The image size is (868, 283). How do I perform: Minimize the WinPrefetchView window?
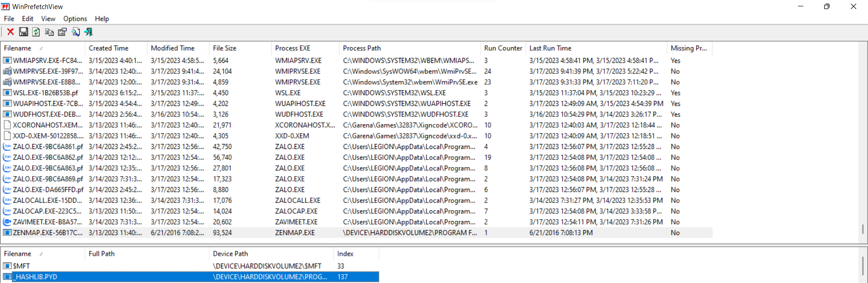(801, 6)
